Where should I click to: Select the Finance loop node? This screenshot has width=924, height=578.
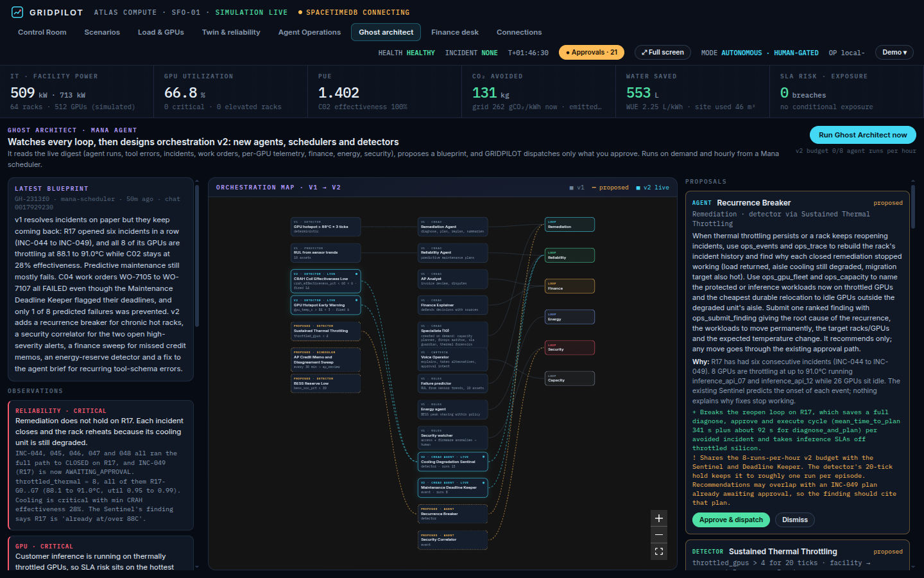(570, 286)
